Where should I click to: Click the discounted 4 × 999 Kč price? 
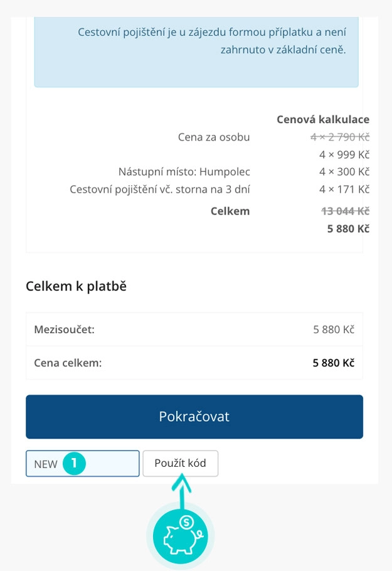[344, 154]
